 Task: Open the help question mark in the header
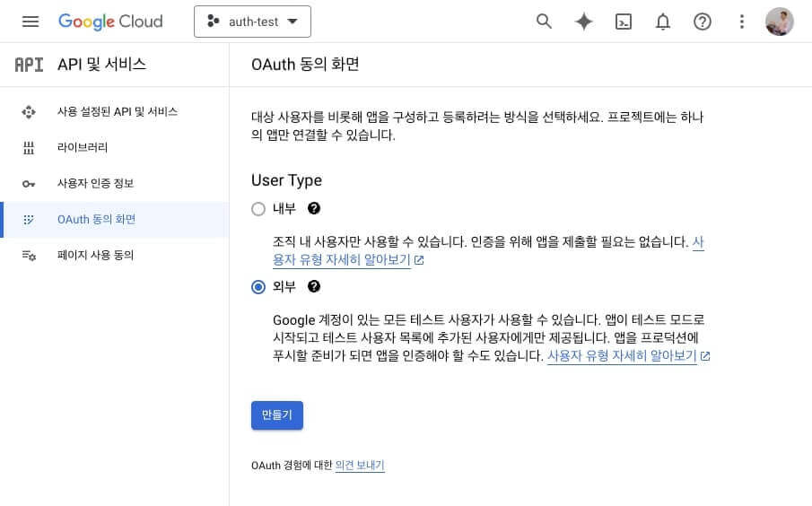(703, 22)
